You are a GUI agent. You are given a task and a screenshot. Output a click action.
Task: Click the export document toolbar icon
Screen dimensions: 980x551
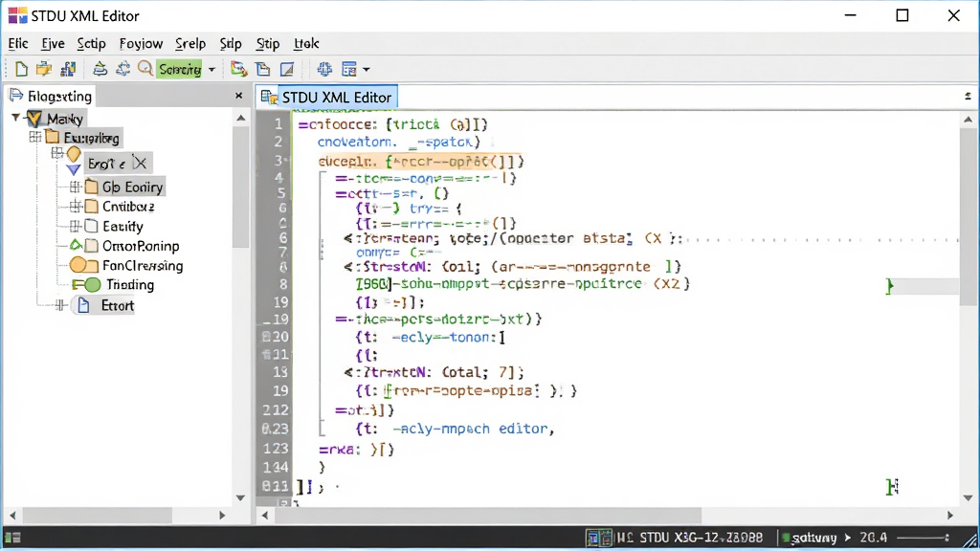point(238,69)
